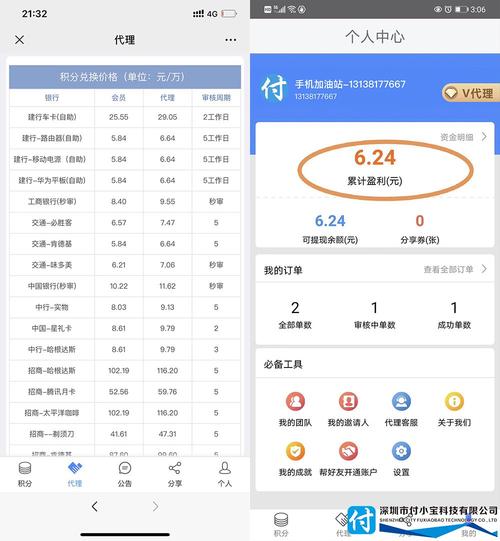Open the 分享 share tab
500x541 pixels.
175,474
